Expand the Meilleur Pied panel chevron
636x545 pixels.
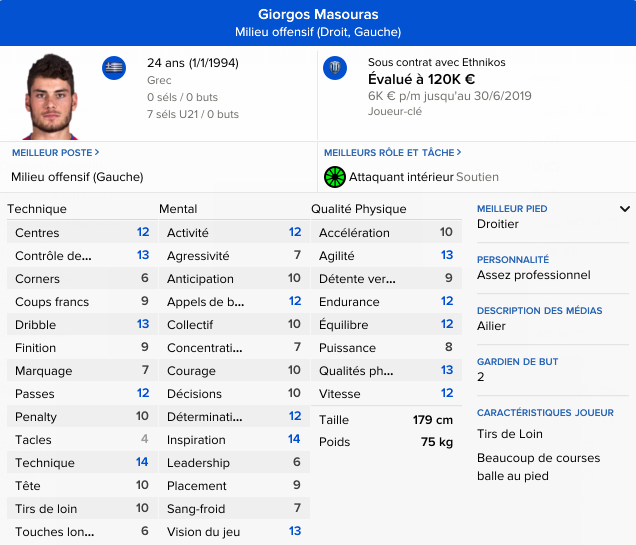(625, 209)
